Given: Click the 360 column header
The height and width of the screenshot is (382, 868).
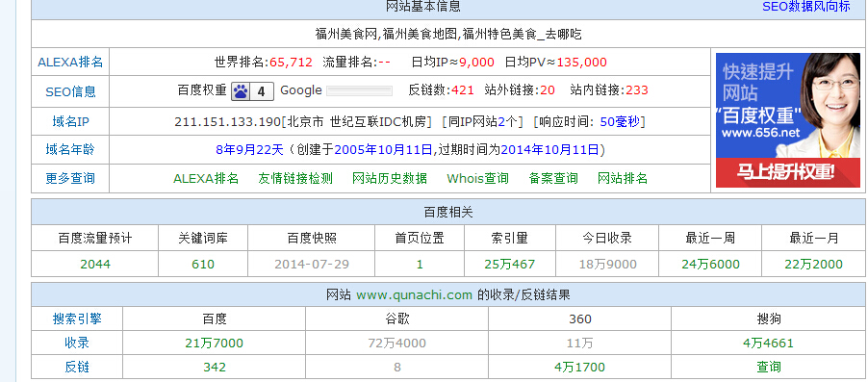Looking at the screenshot, I should 579,318.
